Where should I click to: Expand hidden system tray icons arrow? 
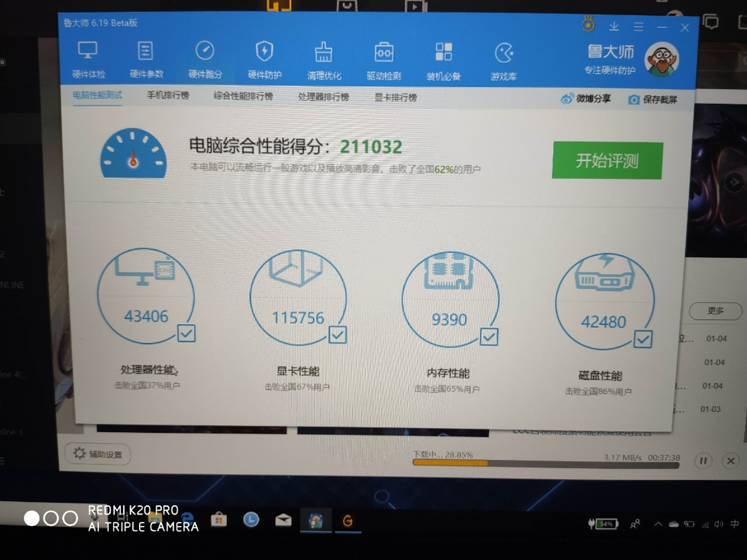pos(658,524)
